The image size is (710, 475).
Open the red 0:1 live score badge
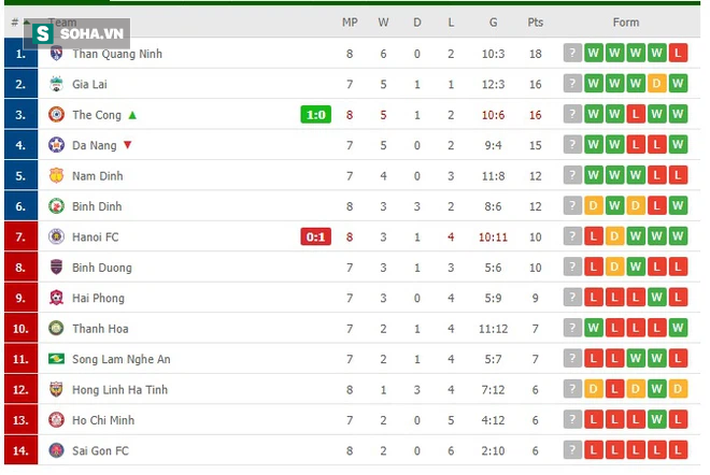coord(316,236)
